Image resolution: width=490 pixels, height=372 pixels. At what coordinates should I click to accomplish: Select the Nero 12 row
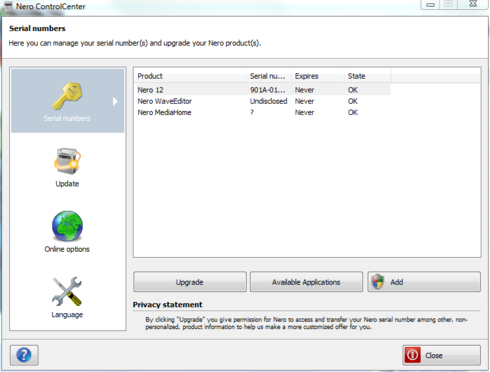tap(263, 90)
